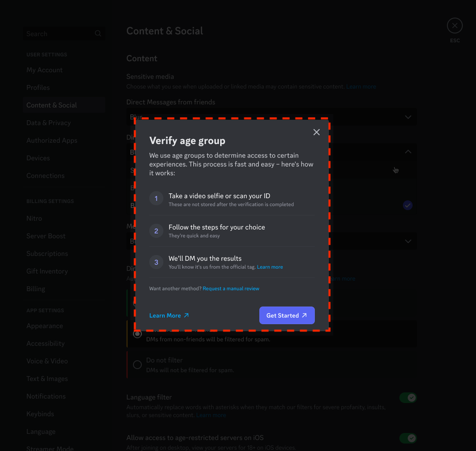The width and height of the screenshot is (476, 451).
Task: Toggle the Language filter switch off
Action: pos(408,398)
